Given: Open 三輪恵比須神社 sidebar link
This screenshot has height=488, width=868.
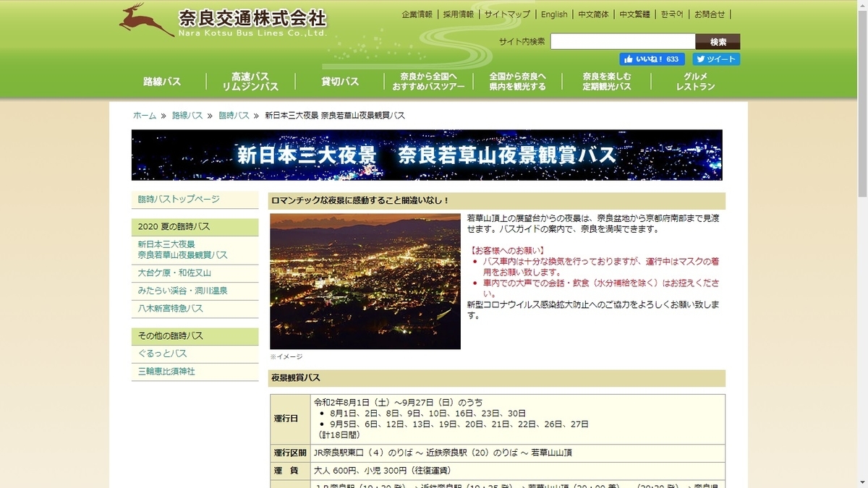Looking at the screenshot, I should [166, 372].
